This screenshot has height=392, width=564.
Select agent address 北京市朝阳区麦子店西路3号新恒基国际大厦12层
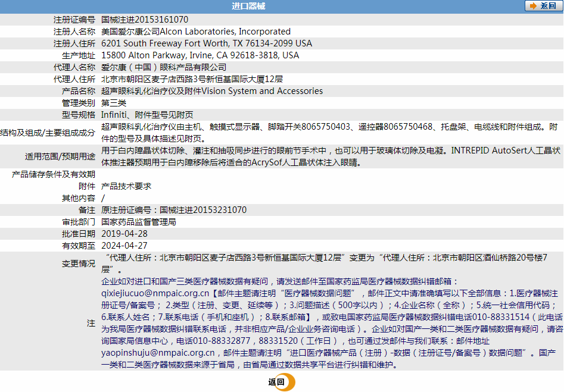(x=192, y=79)
